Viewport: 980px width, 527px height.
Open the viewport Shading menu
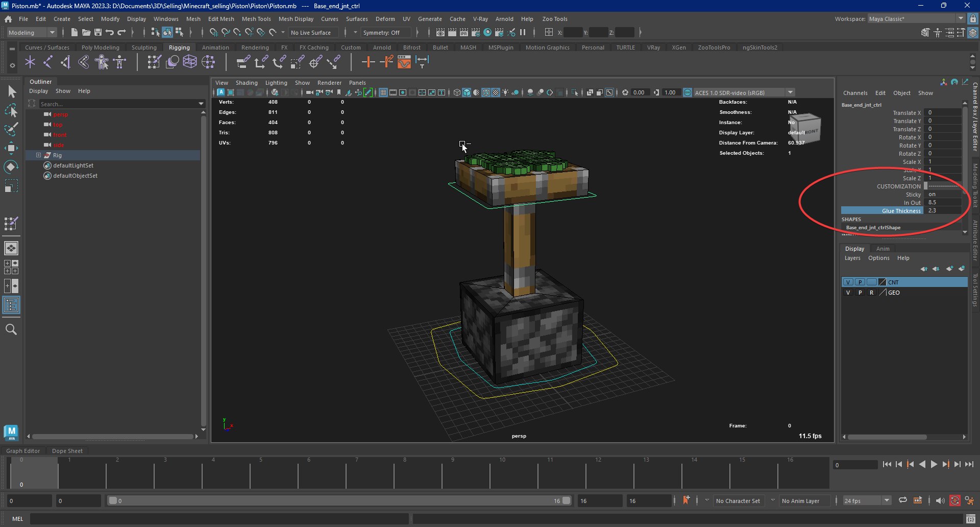click(247, 83)
